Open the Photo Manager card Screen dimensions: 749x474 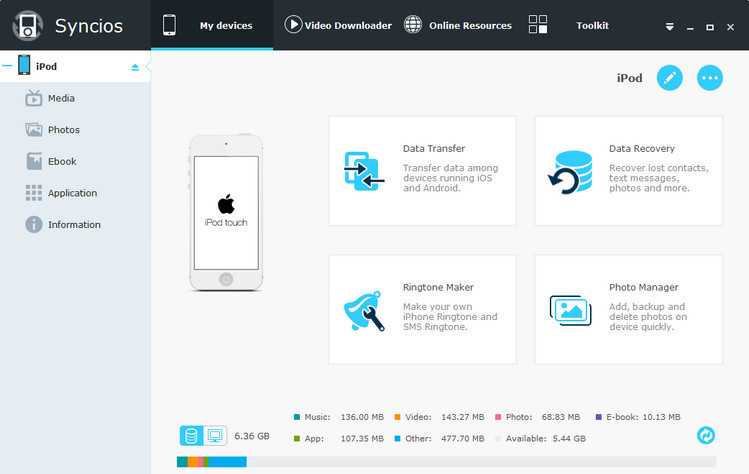click(x=629, y=309)
